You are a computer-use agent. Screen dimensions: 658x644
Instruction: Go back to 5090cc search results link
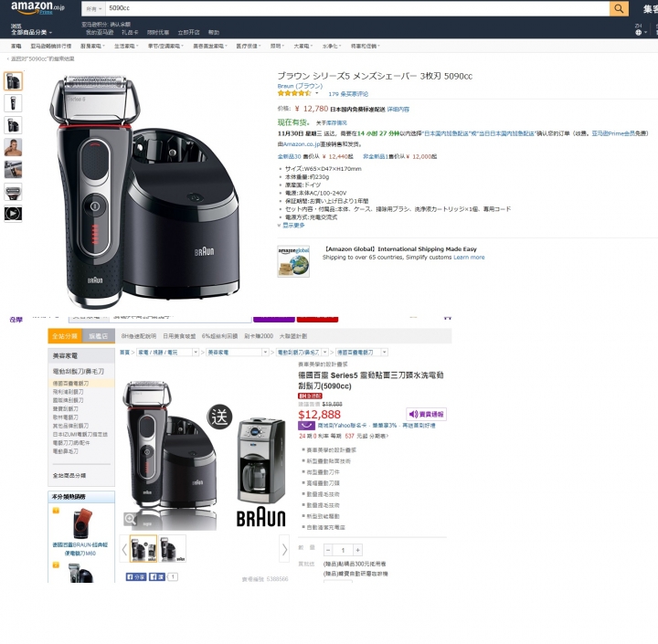41,58
